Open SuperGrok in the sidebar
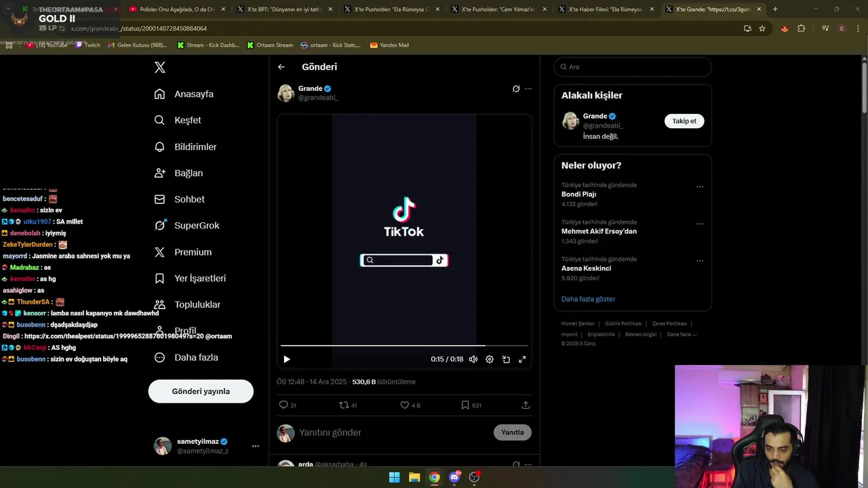Screen dimensions: 868x488 pos(186,226)
